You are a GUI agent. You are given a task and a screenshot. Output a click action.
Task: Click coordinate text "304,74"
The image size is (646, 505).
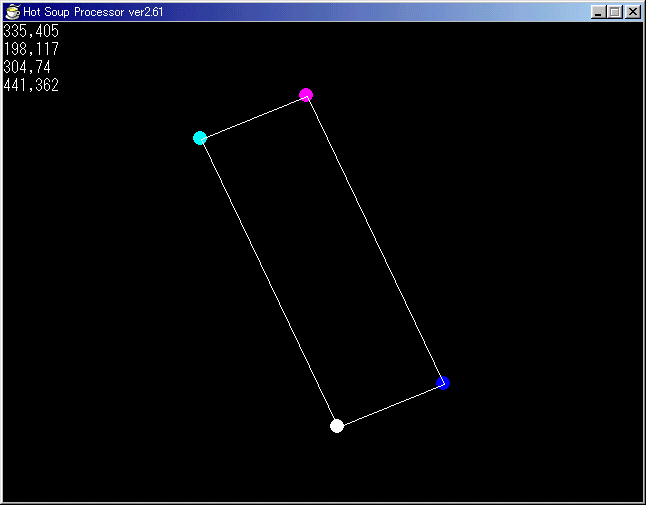[x=27, y=67]
